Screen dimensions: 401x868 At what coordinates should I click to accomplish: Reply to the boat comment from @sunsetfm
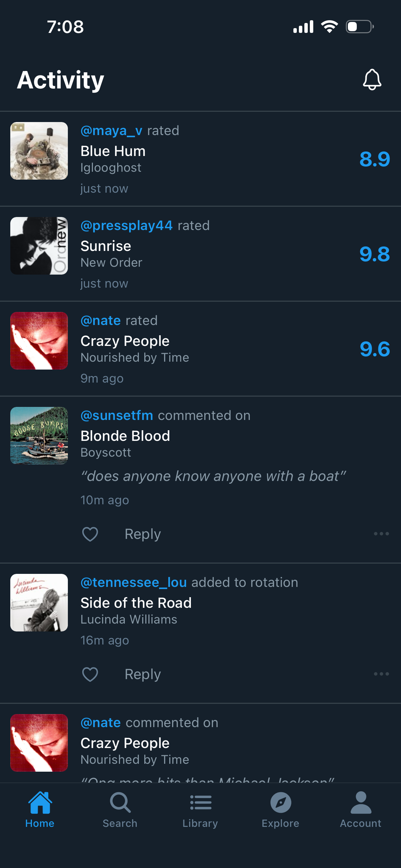tap(143, 533)
